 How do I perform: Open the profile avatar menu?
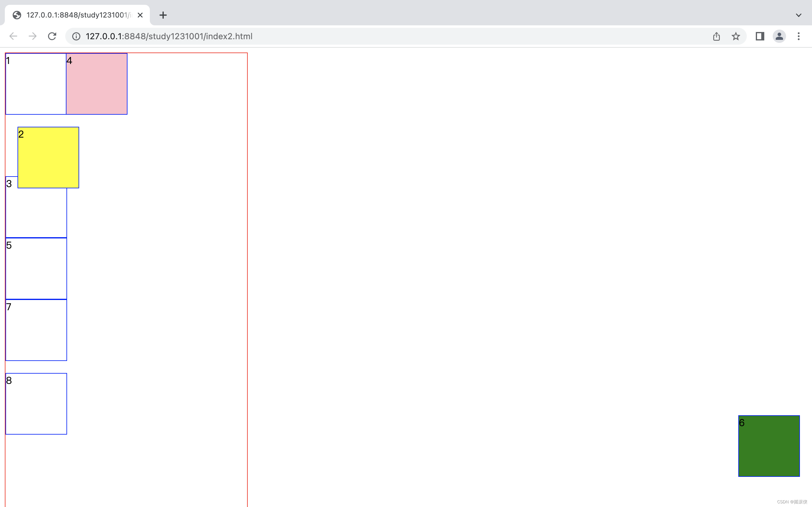coord(779,36)
